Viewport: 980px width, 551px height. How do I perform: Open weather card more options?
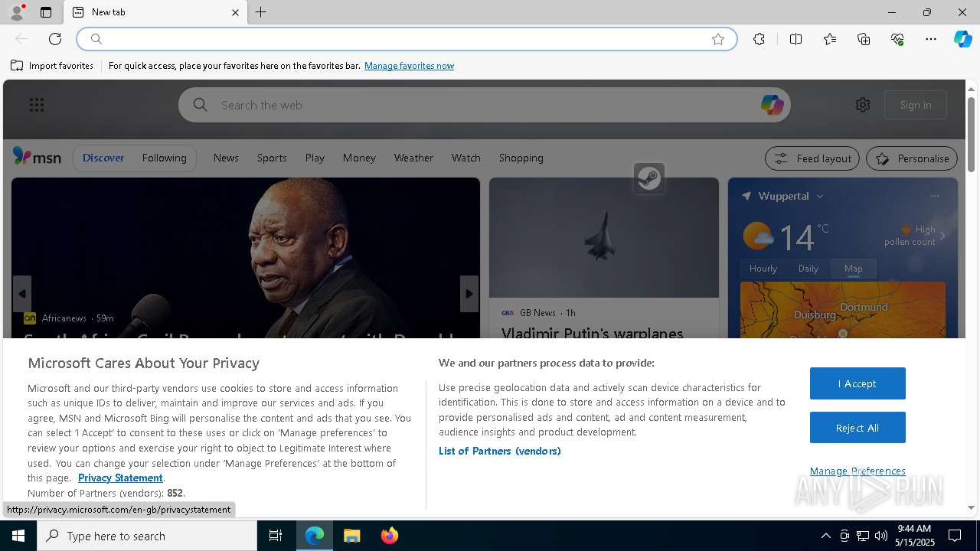(x=935, y=196)
